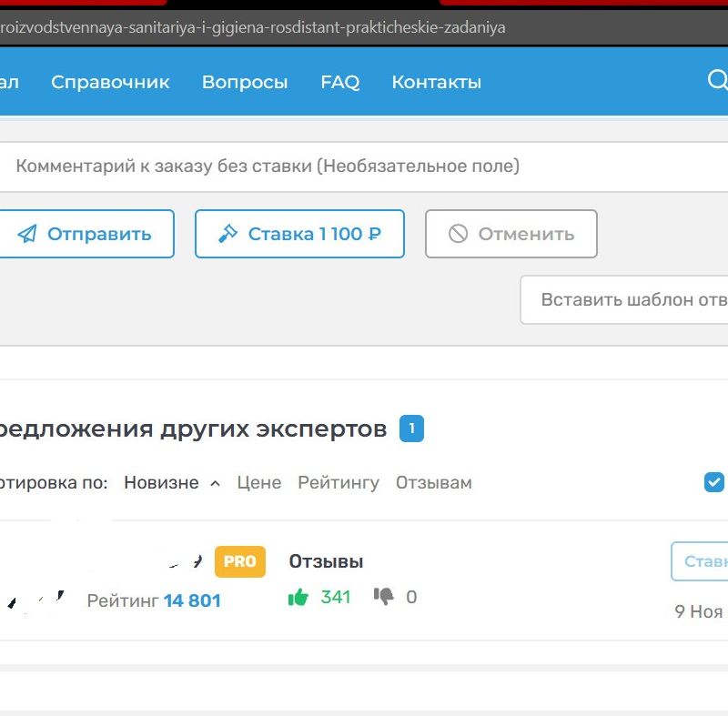Click the search magnifier icon in header
Viewport: 728px width, 716px height.
(x=717, y=81)
